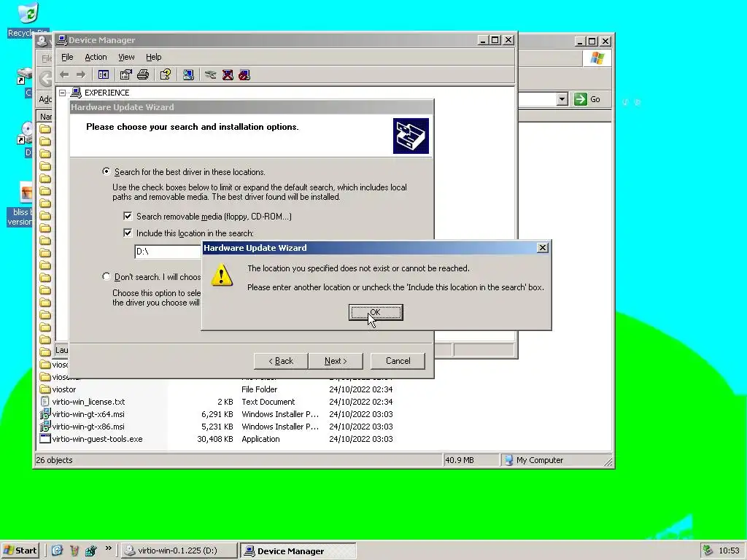Click the '6,291 KB' size cell
This screenshot has height=560, width=747.
tap(217, 414)
